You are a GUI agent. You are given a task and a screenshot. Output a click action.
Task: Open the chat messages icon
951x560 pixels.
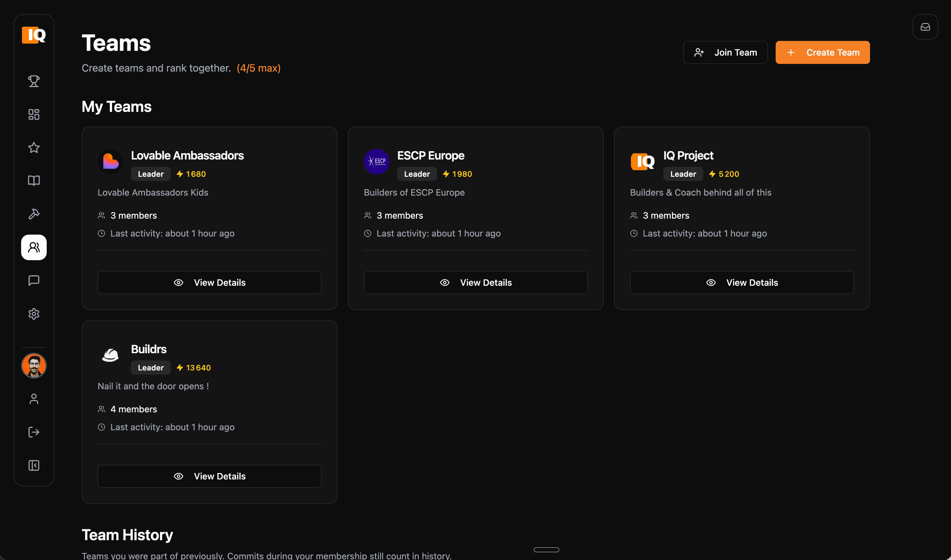[34, 280]
